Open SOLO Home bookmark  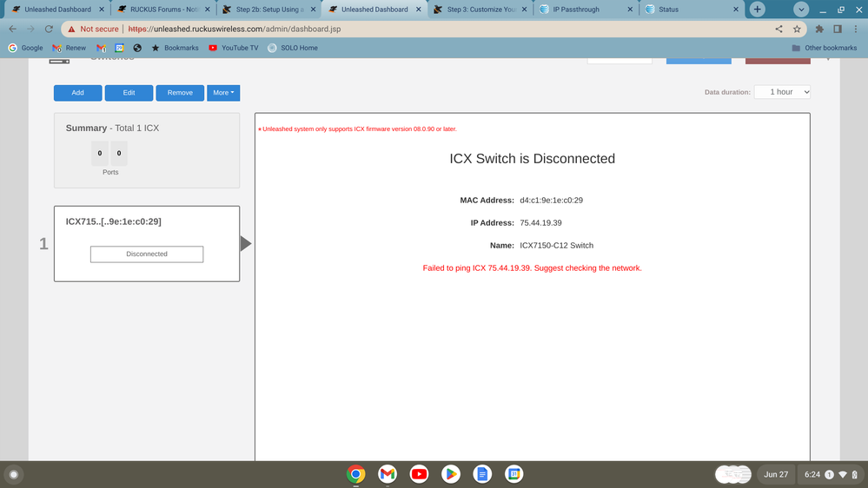[293, 48]
